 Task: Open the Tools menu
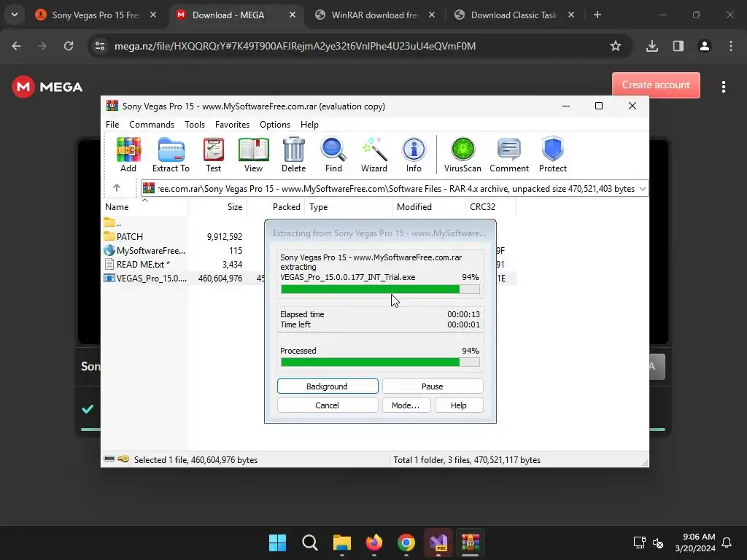pyautogui.click(x=195, y=124)
